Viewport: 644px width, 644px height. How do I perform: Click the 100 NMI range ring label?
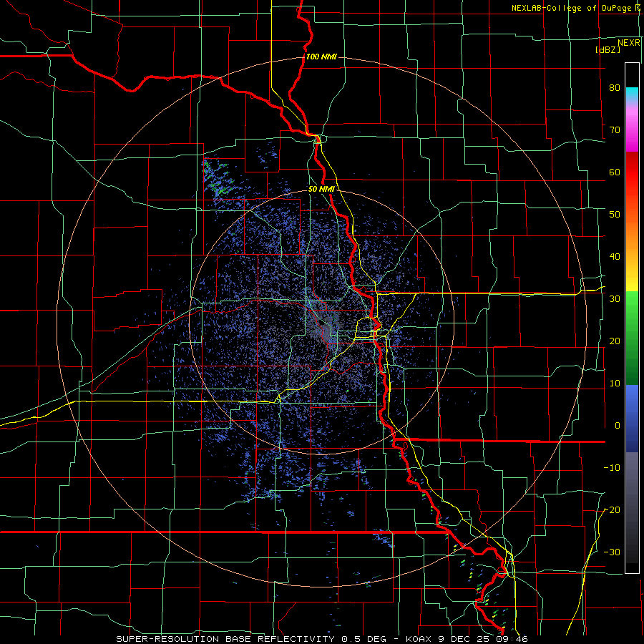pyautogui.click(x=321, y=57)
